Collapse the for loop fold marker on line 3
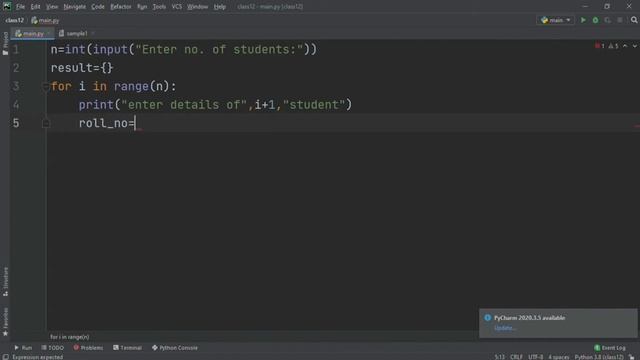The height and width of the screenshot is (360, 640). [46, 86]
